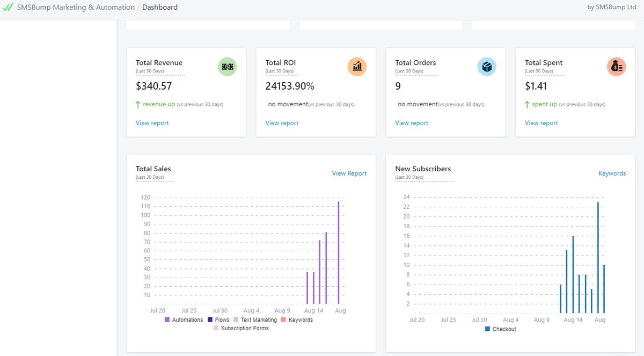Click the $1.41 spent value

pyautogui.click(x=536, y=86)
